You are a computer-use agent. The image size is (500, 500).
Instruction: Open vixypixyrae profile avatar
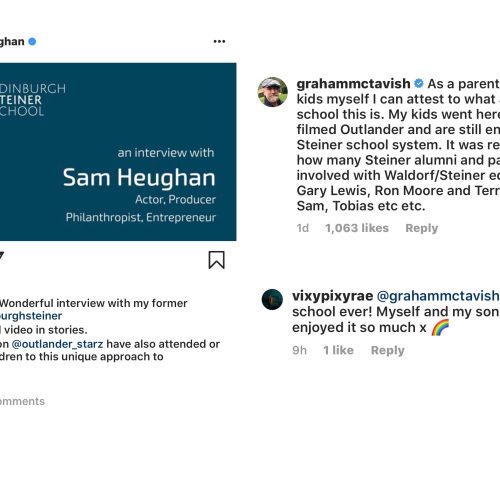tap(272, 299)
